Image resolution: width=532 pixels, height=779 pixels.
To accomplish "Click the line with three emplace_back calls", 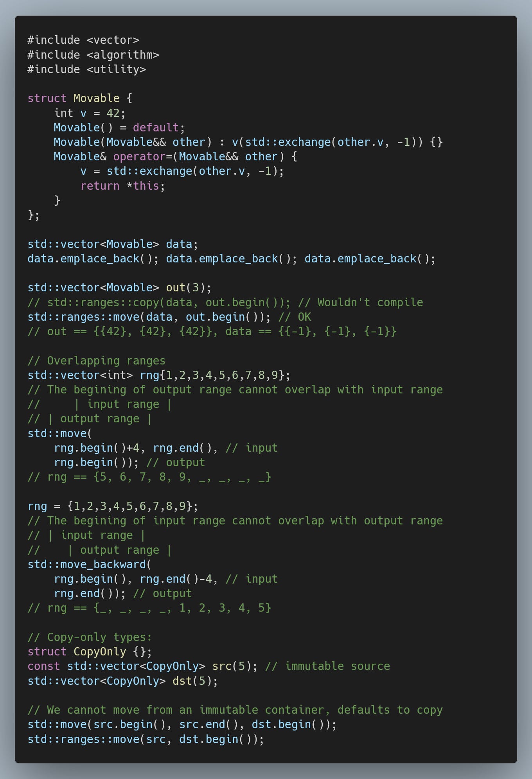I will (x=231, y=258).
